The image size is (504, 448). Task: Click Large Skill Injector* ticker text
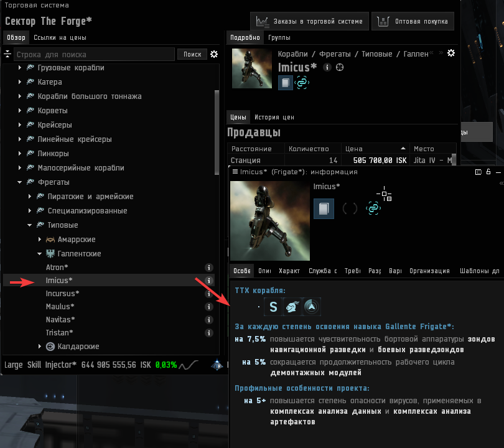coord(40,365)
